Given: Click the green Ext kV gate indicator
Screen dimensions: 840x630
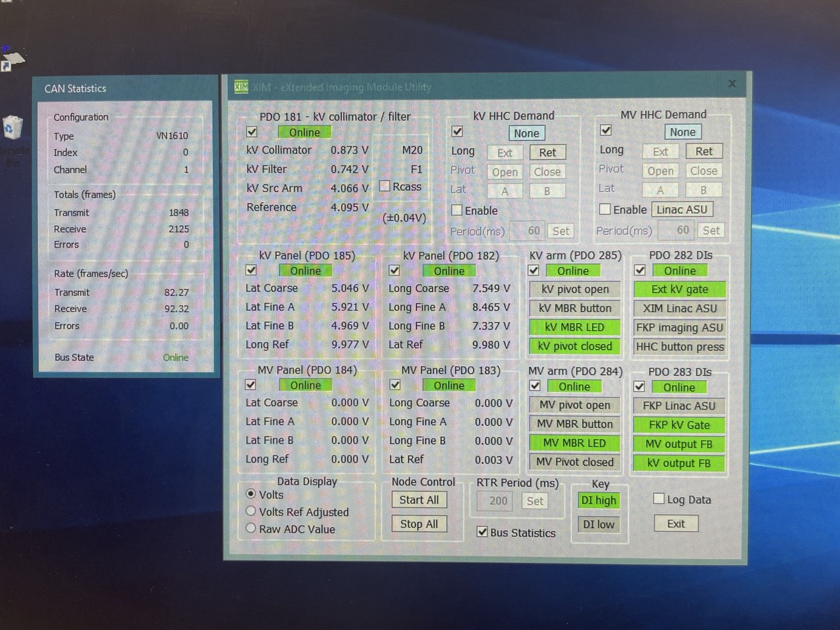Looking at the screenshot, I should [x=680, y=289].
